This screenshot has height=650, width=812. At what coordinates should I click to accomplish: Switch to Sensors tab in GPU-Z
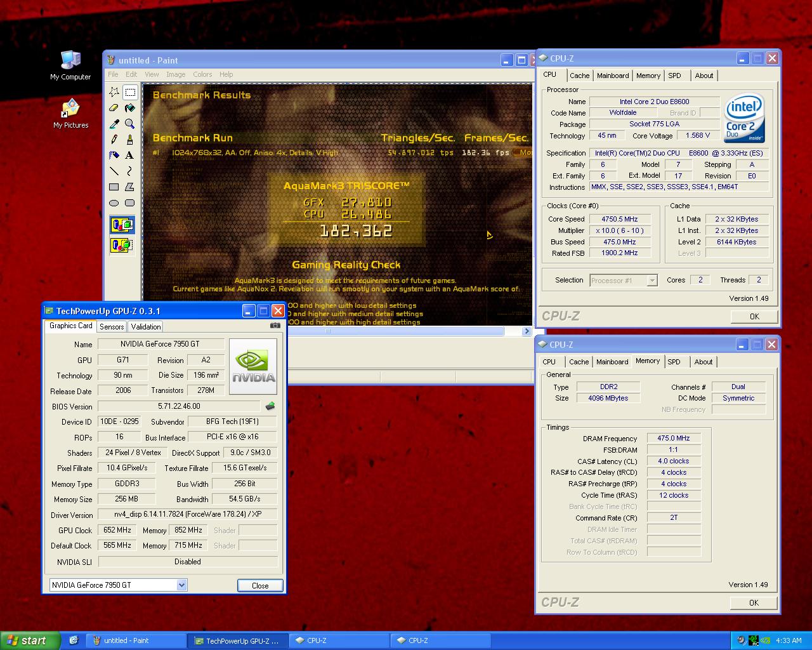pyautogui.click(x=112, y=327)
